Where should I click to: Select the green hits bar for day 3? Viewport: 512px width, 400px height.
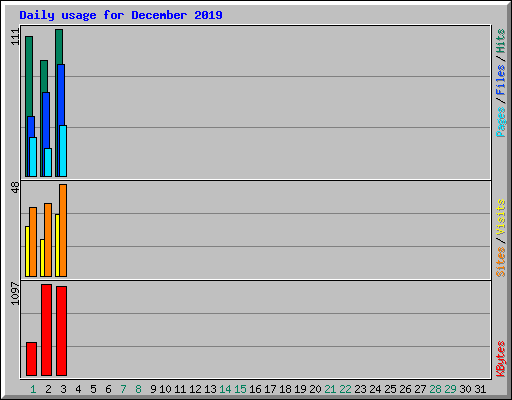point(59,47)
